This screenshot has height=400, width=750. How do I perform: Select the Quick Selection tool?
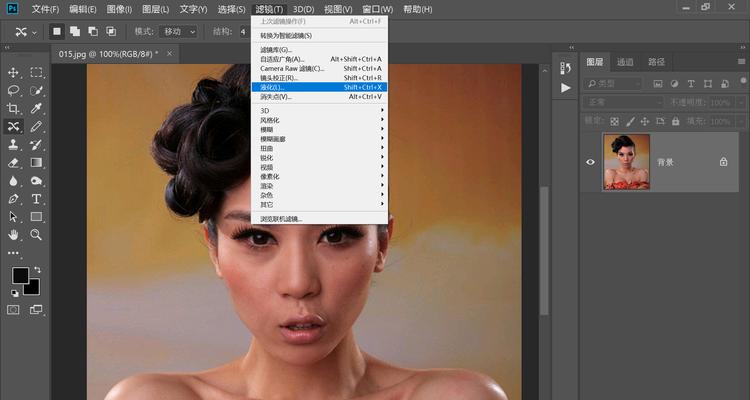pos(36,90)
